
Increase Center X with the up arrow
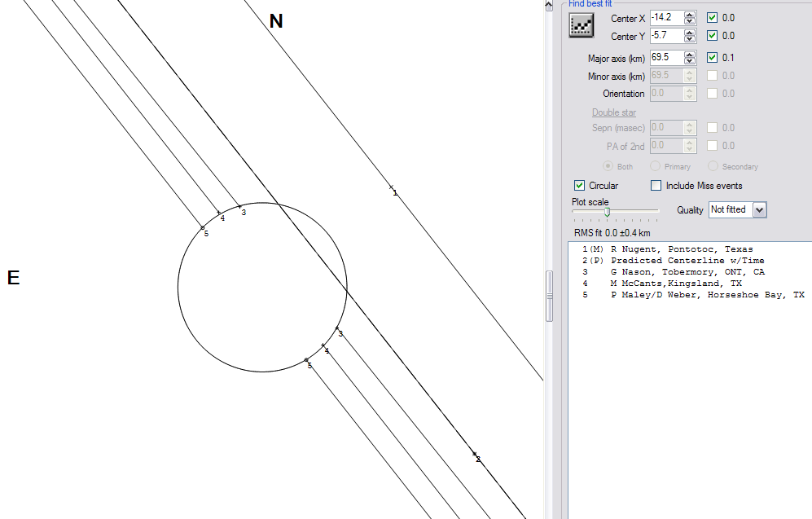pyautogui.click(x=690, y=15)
